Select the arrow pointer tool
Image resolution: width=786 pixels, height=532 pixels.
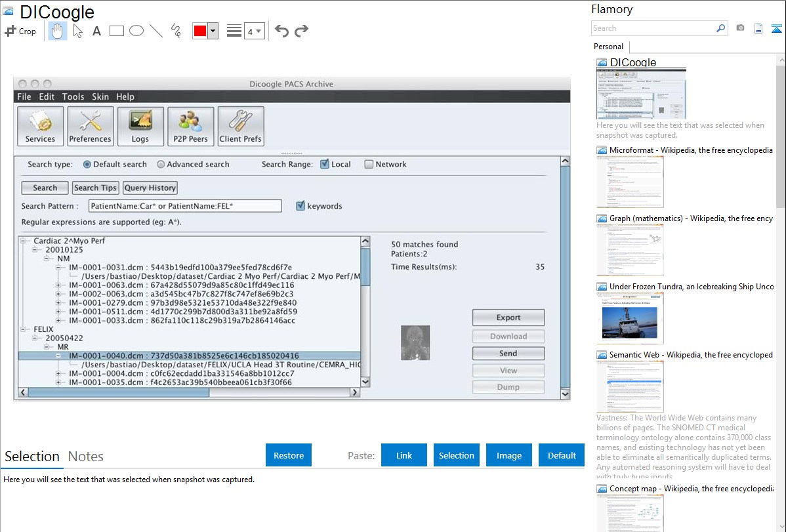click(x=77, y=31)
